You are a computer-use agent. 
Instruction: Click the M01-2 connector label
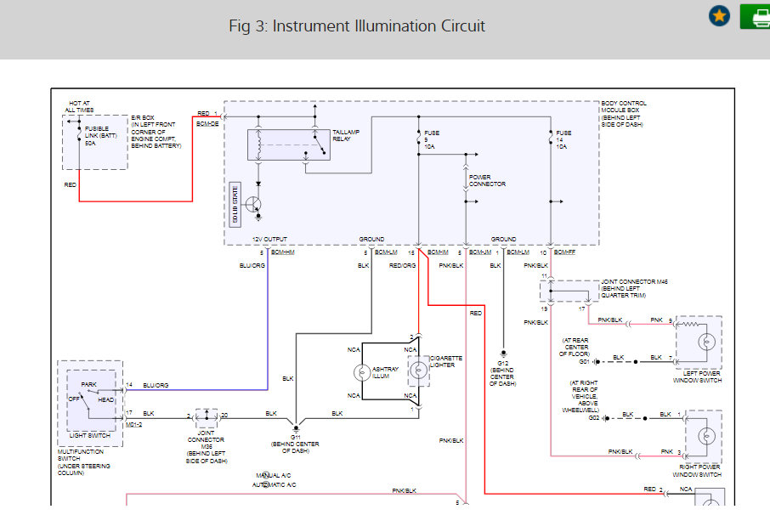[x=133, y=424]
